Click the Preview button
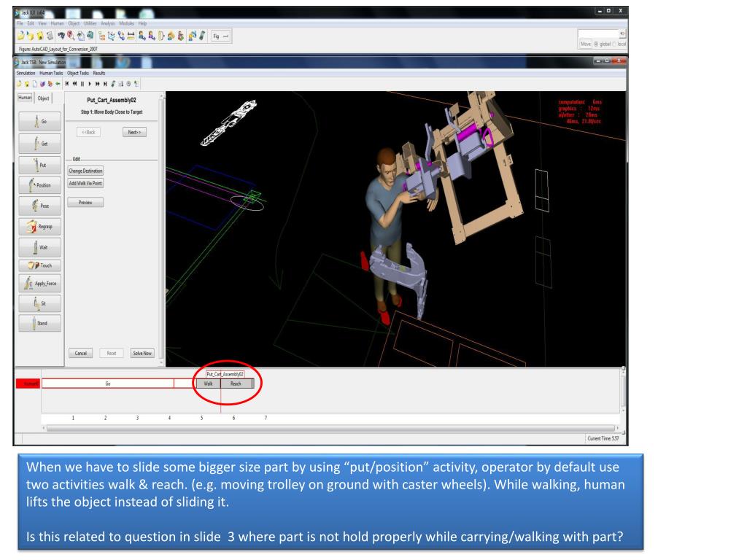747x560 pixels. click(85, 203)
